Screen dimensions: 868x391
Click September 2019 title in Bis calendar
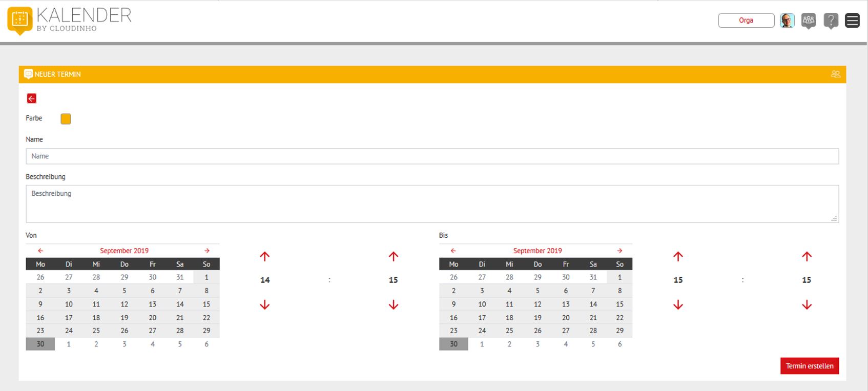538,251
